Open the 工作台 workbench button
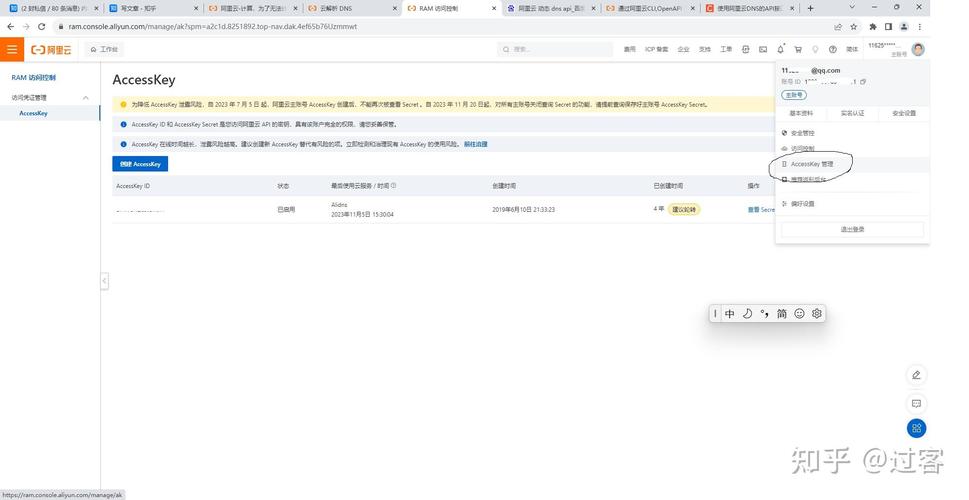The image size is (969, 500). tap(104, 49)
